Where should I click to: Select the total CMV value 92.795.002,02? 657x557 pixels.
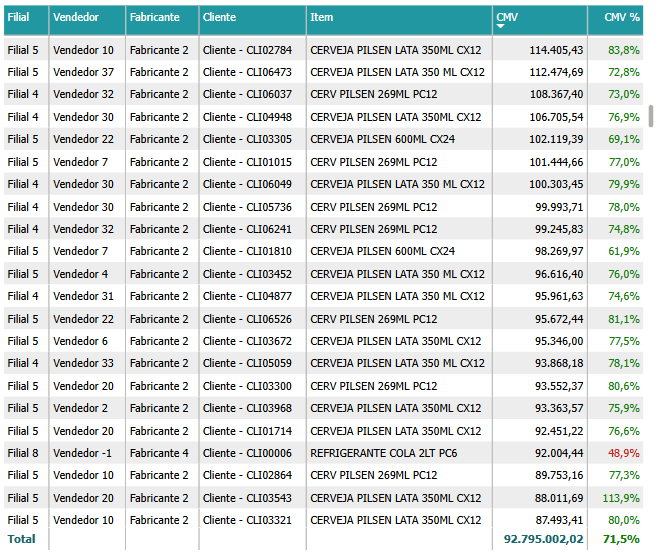[x=543, y=539]
